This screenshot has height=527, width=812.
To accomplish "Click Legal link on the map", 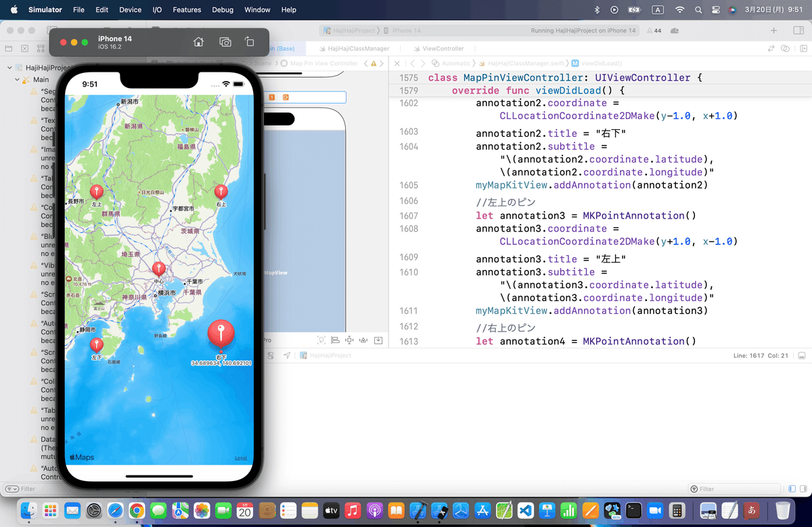I will [x=240, y=458].
